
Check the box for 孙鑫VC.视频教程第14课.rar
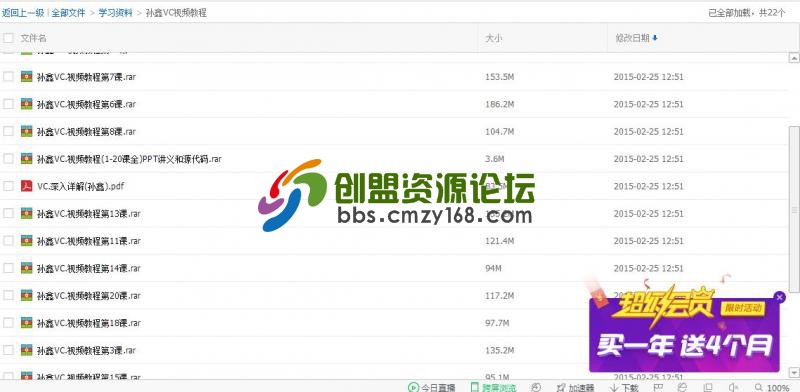[x=8, y=268]
